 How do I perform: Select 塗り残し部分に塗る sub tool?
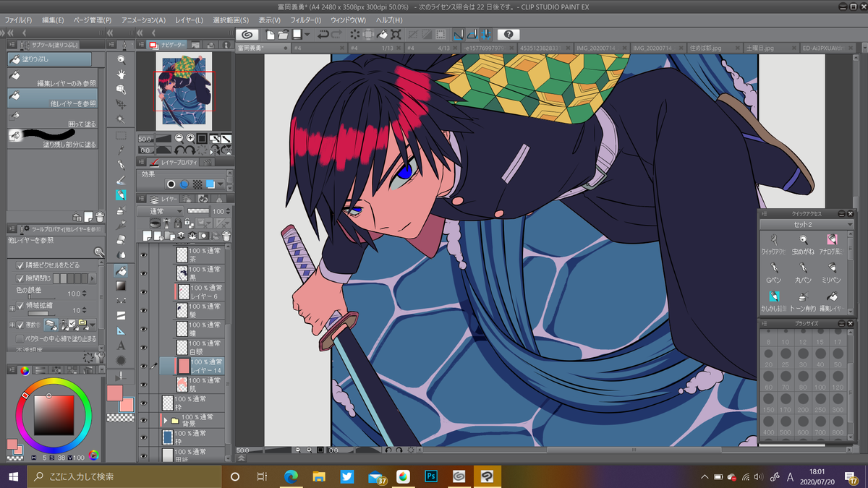tap(51, 139)
